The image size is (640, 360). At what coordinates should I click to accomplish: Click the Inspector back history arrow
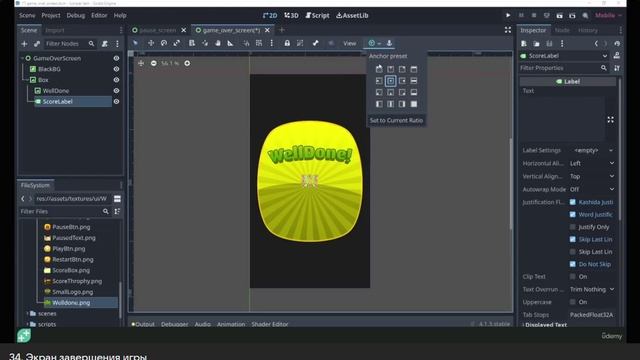[x=596, y=44]
